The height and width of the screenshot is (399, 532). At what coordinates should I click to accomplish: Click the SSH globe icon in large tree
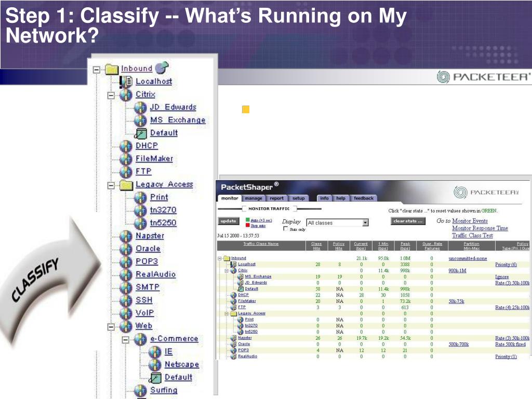click(x=126, y=300)
